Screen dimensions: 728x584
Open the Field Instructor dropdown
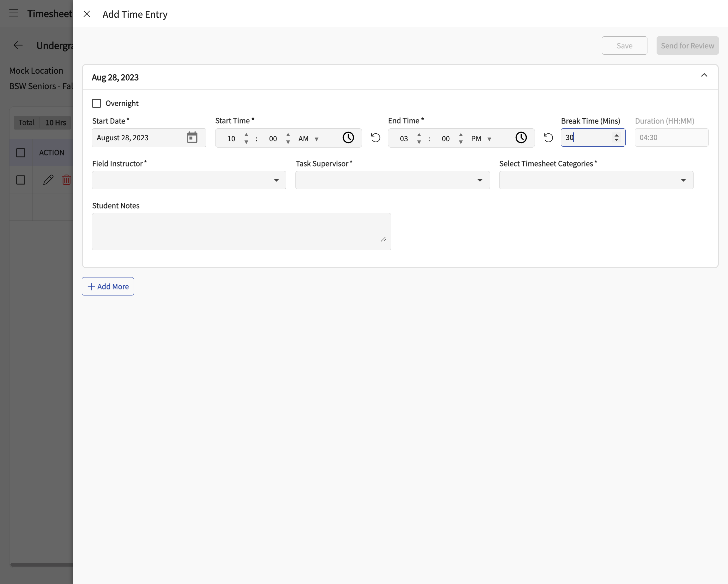[189, 180]
